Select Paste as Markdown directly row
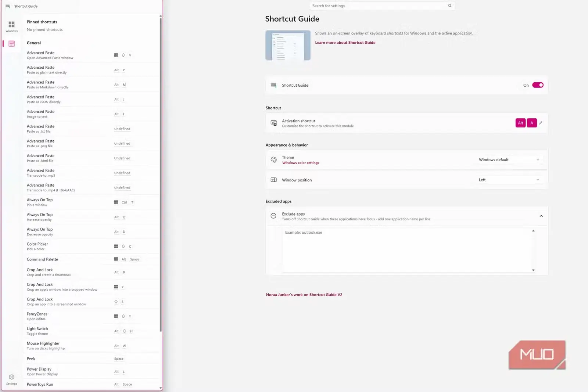Screen dimensions: 588x392 (x=91, y=84)
